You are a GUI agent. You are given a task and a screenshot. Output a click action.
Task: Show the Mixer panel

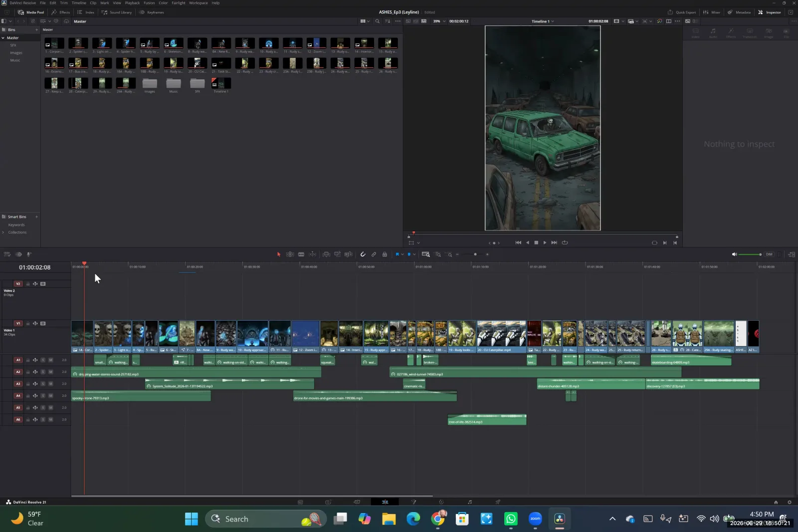712,12
